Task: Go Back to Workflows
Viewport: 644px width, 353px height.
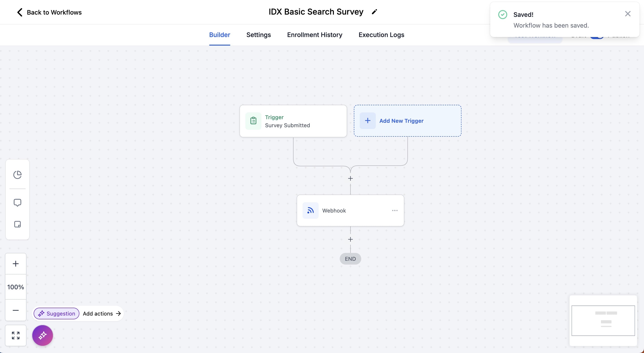Action: click(x=49, y=12)
